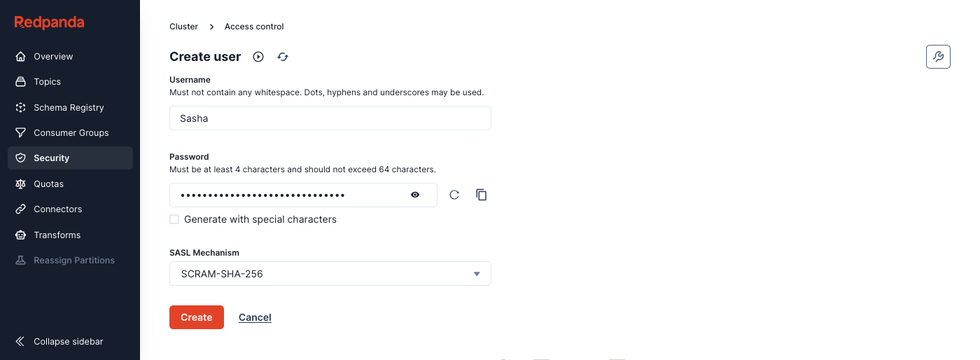
Task: Click the Quotas scale icon
Action: click(21, 184)
